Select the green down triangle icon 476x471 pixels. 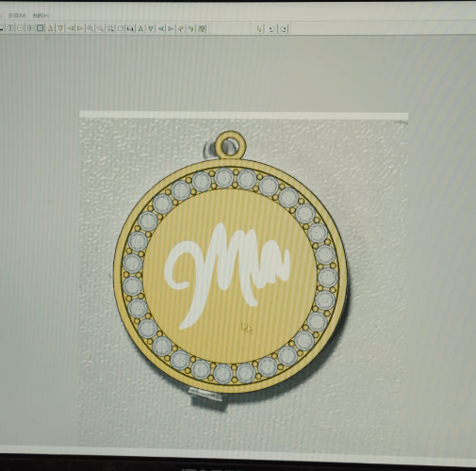pyautogui.click(x=151, y=28)
